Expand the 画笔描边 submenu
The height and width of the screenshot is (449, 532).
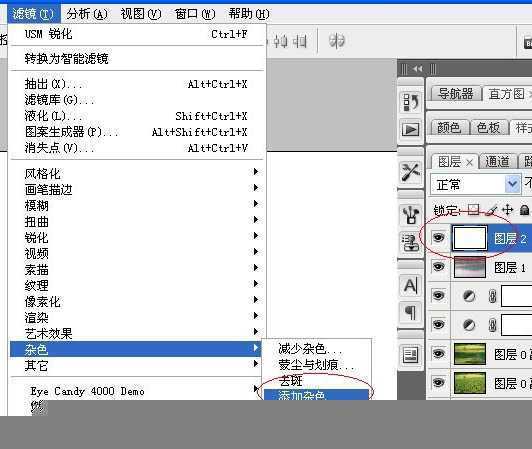click(136, 189)
